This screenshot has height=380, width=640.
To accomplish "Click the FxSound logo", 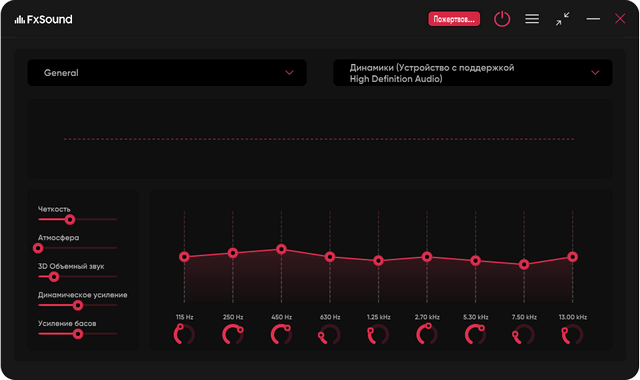I will point(43,19).
